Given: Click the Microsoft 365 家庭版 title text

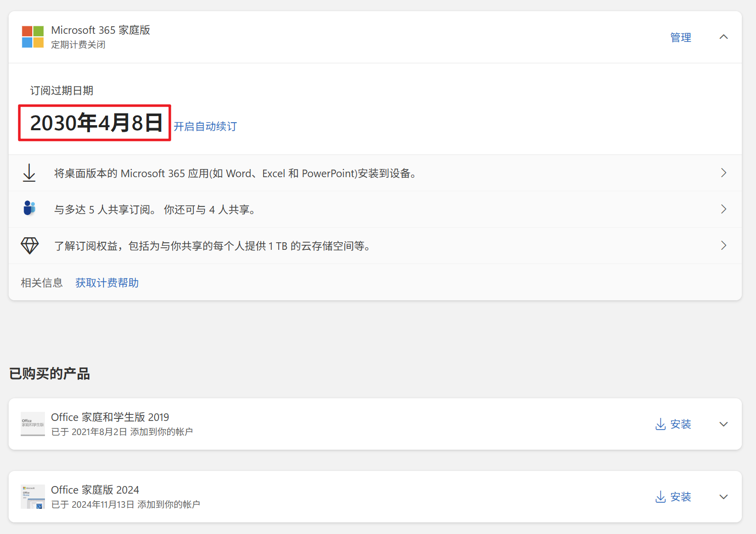Looking at the screenshot, I should click(x=100, y=30).
